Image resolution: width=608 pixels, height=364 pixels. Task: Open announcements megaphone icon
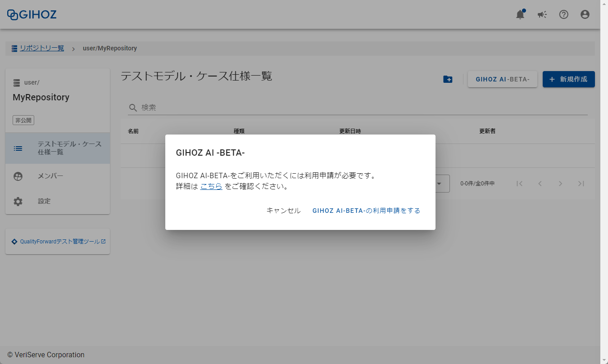542,14
